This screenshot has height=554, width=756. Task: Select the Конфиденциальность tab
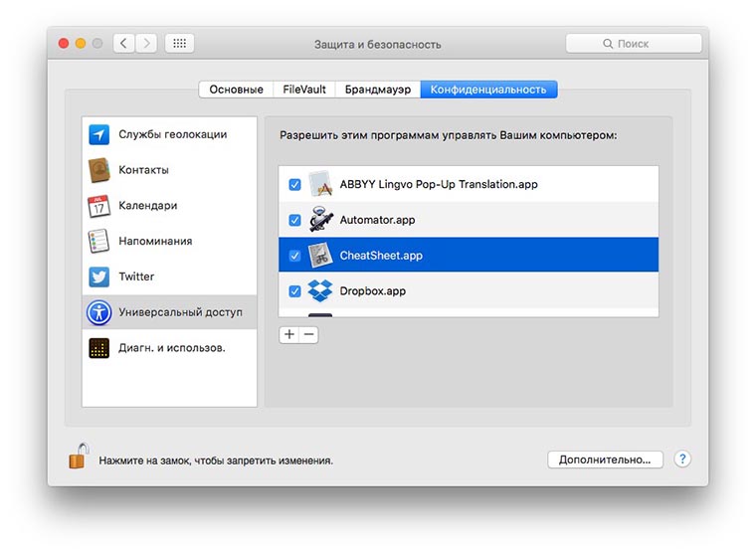(488, 90)
